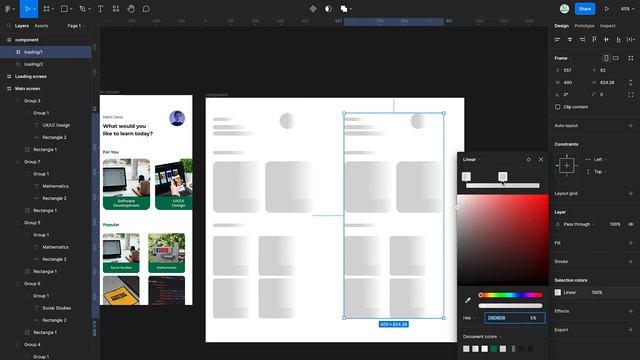Open the Document colors dropdown

coord(482,337)
